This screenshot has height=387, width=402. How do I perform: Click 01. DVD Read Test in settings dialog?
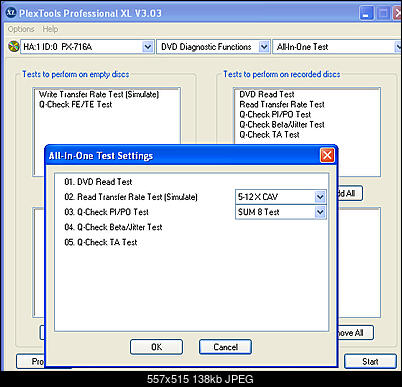[98, 182]
